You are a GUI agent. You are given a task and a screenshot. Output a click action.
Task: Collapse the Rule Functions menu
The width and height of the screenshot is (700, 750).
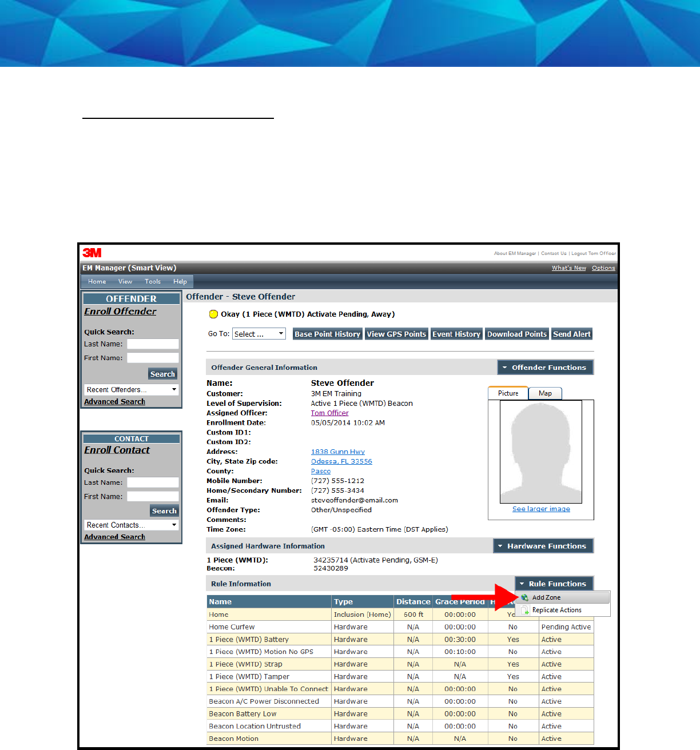tap(554, 584)
